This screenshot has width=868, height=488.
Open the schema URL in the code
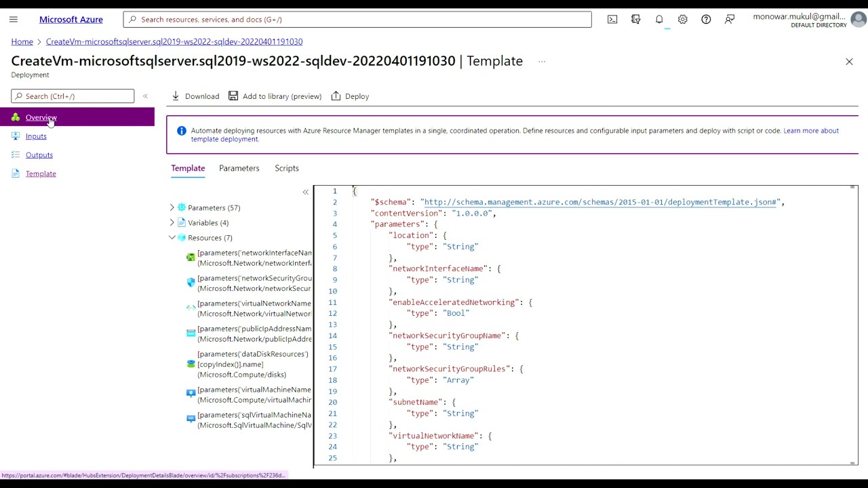600,202
